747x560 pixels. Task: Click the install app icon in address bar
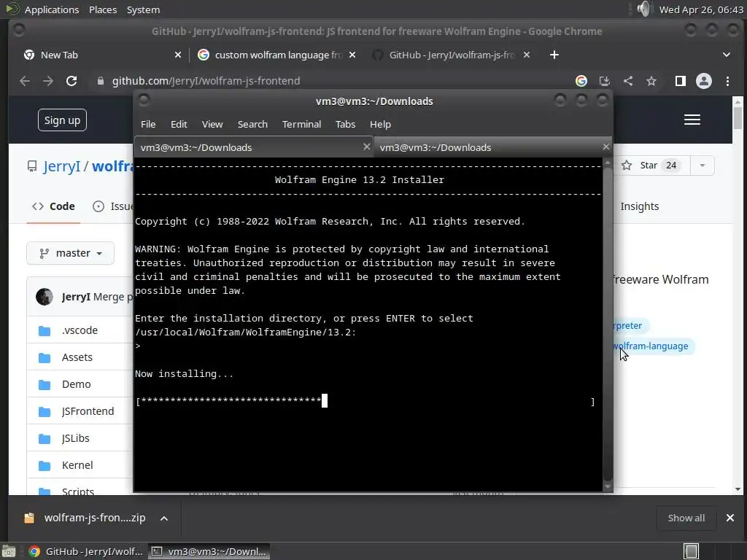coord(605,81)
